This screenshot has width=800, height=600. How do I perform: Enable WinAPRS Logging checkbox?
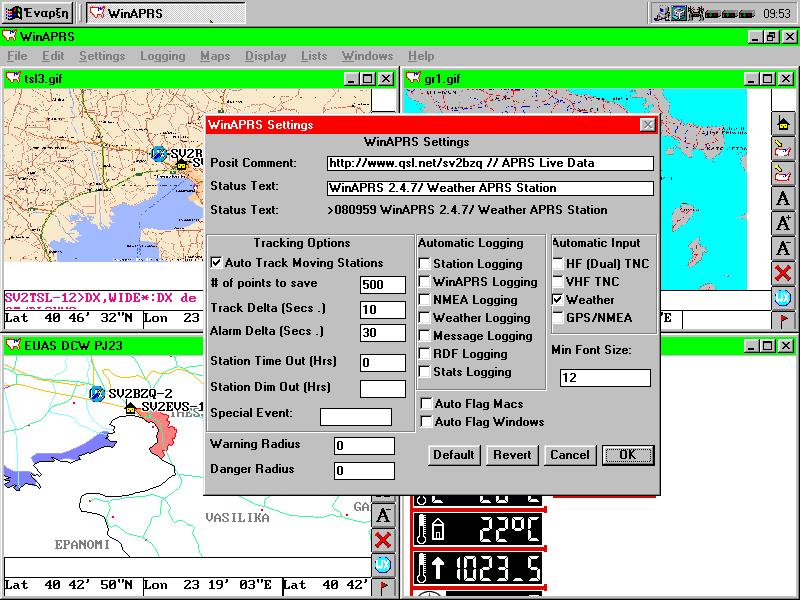pos(424,282)
